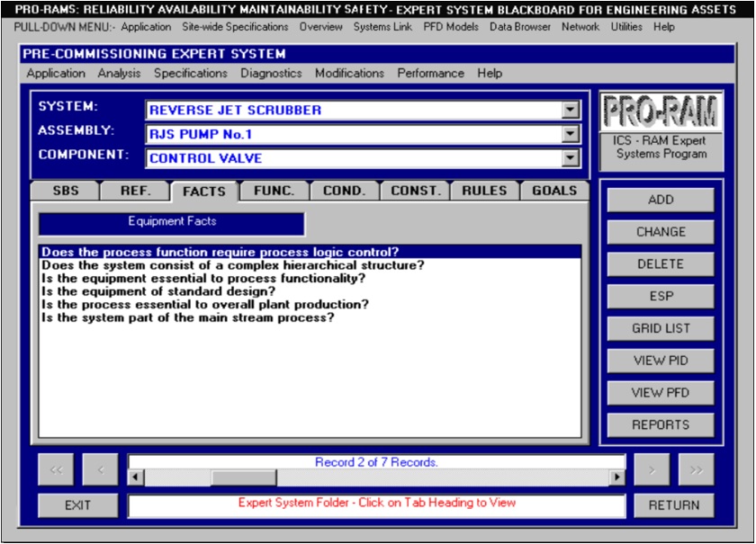Open Site-wide Specifications menu

[x=235, y=27]
